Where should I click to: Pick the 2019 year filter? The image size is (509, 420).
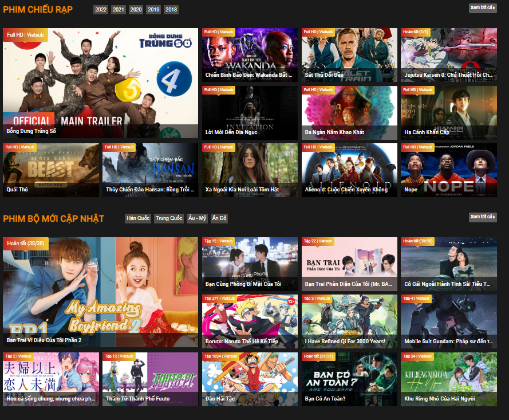tap(153, 9)
